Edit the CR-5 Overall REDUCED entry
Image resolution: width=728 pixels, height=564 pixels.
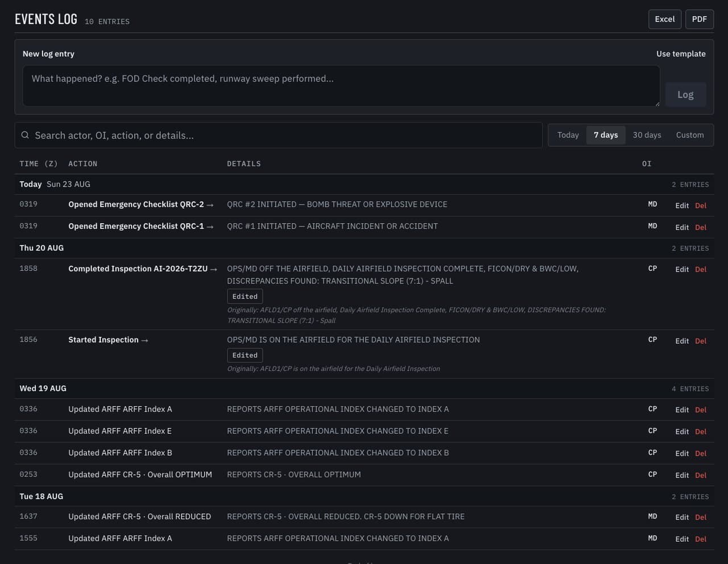point(682,517)
